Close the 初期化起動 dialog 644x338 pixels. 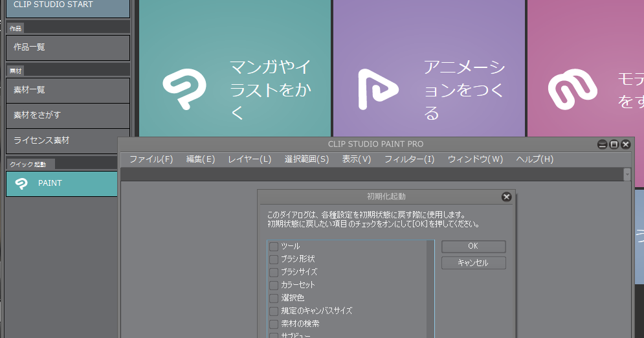506,197
